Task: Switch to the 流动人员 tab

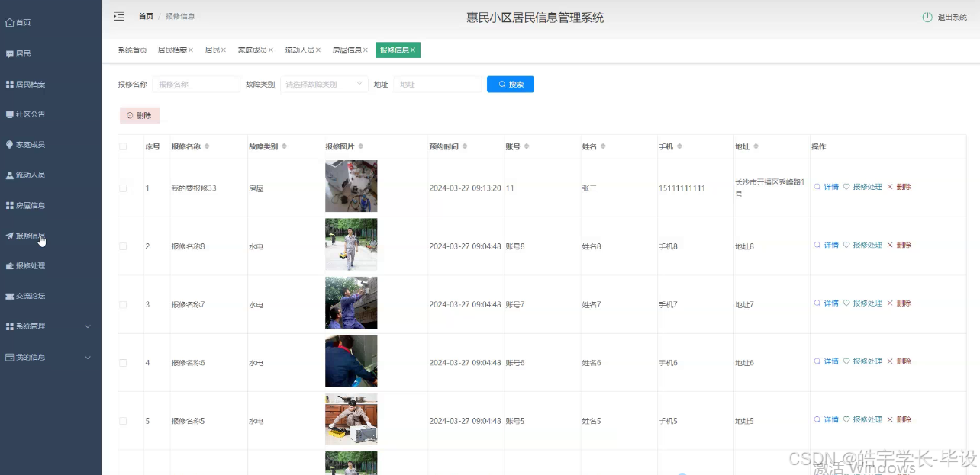Action: (x=300, y=50)
